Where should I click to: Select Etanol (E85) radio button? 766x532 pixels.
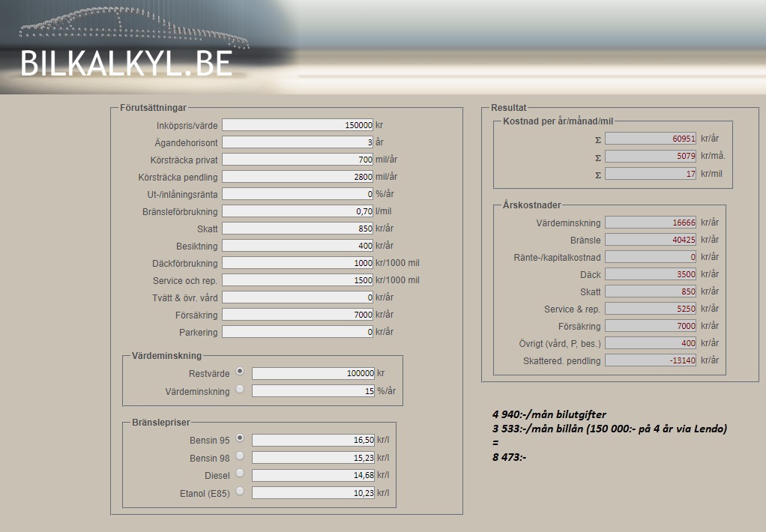[x=240, y=491]
